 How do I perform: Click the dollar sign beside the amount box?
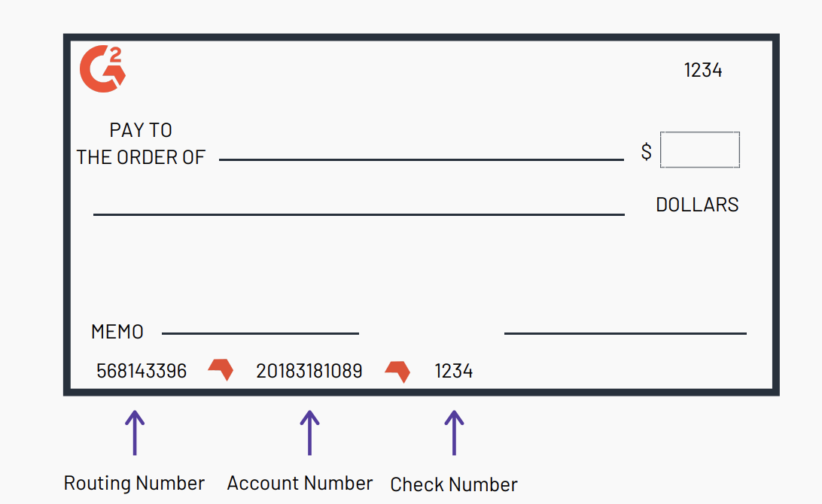coord(646,152)
